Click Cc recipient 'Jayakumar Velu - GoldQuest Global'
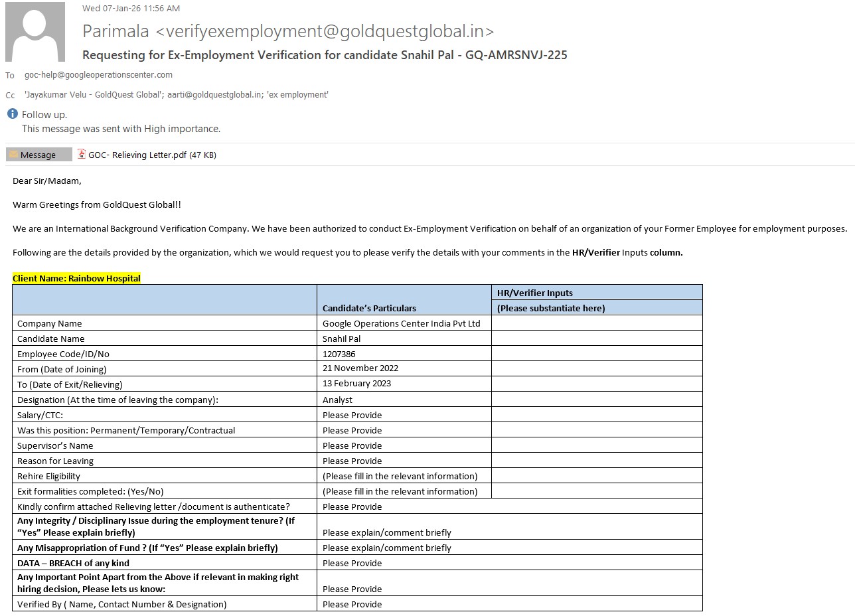Viewport: 855px width, 616px height. click(93, 95)
